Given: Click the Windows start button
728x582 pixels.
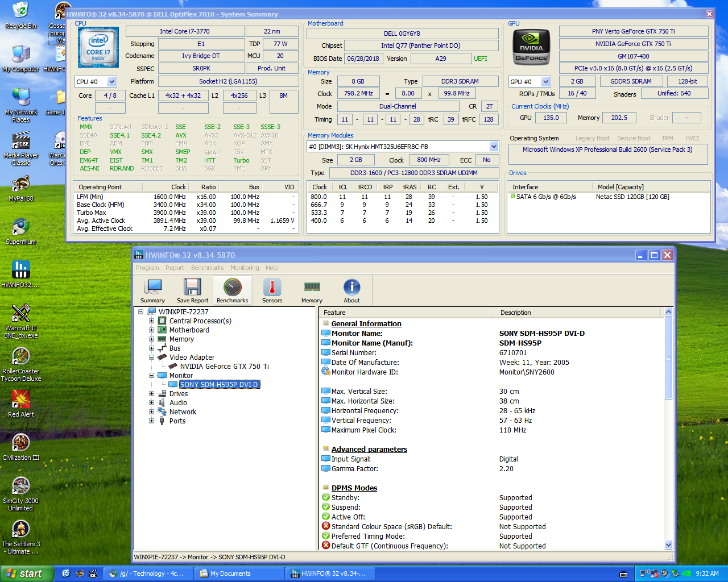Looking at the screenshot, I should 27,573.
